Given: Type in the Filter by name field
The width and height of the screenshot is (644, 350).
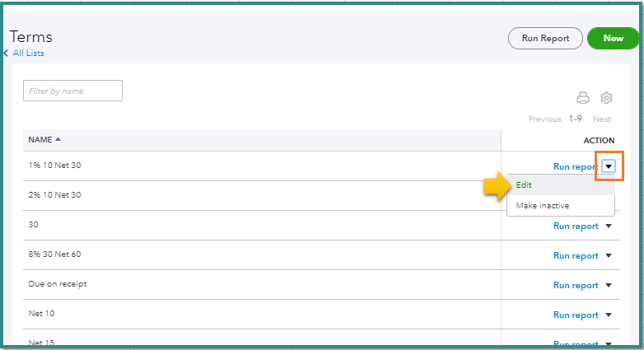Looking at the screenshot, I should click(72, 91).
